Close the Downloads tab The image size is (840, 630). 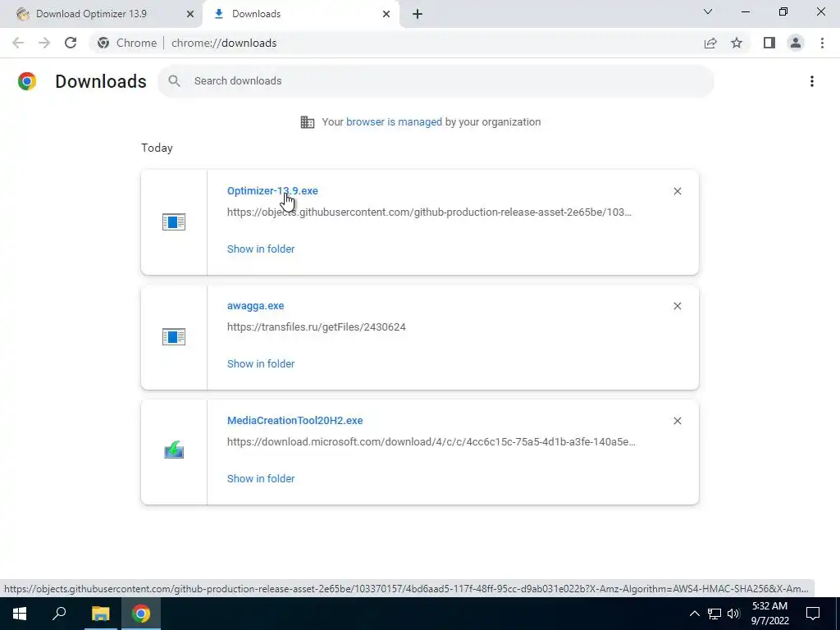386,14
